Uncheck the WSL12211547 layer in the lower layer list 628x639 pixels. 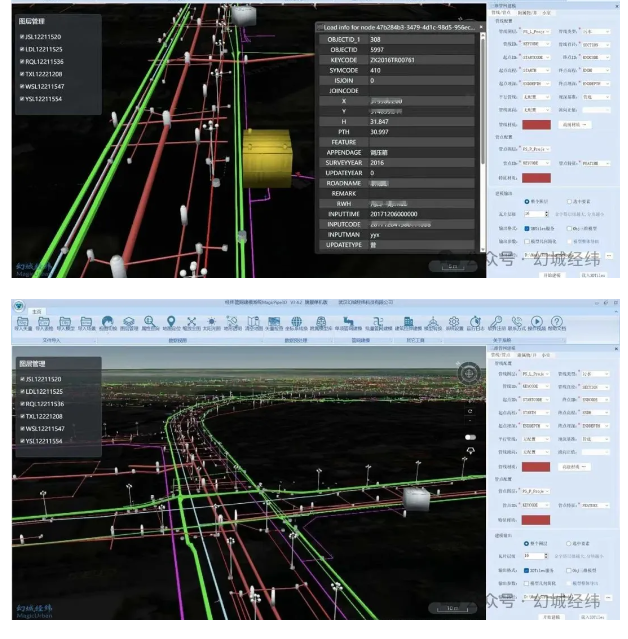(x=20, y=428)
